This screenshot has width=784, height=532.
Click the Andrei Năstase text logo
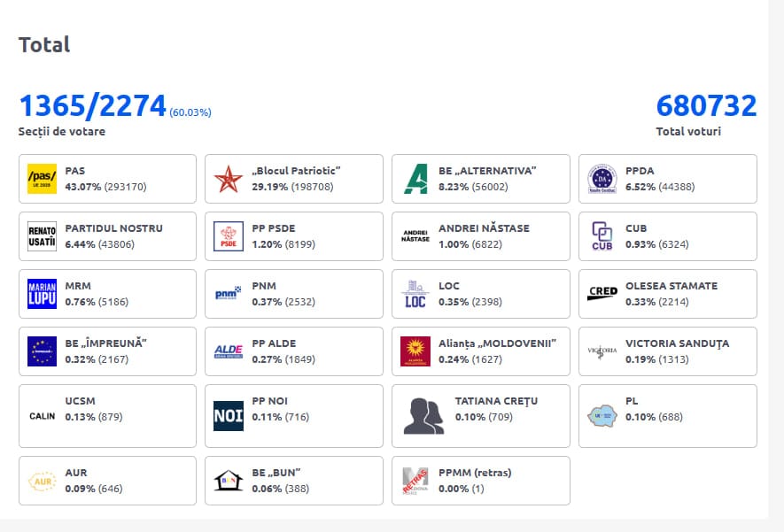pyautogui.click(x=415, y=236)
